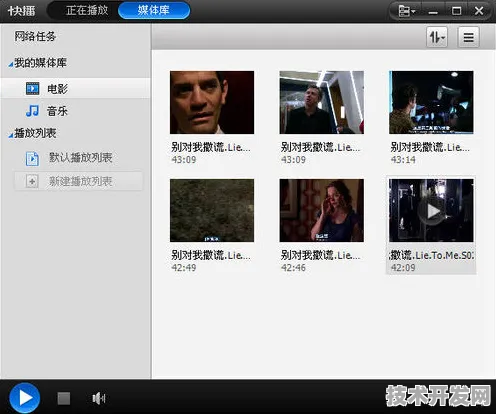Click the 默认播放列表 file icon

tap(32, 158)
